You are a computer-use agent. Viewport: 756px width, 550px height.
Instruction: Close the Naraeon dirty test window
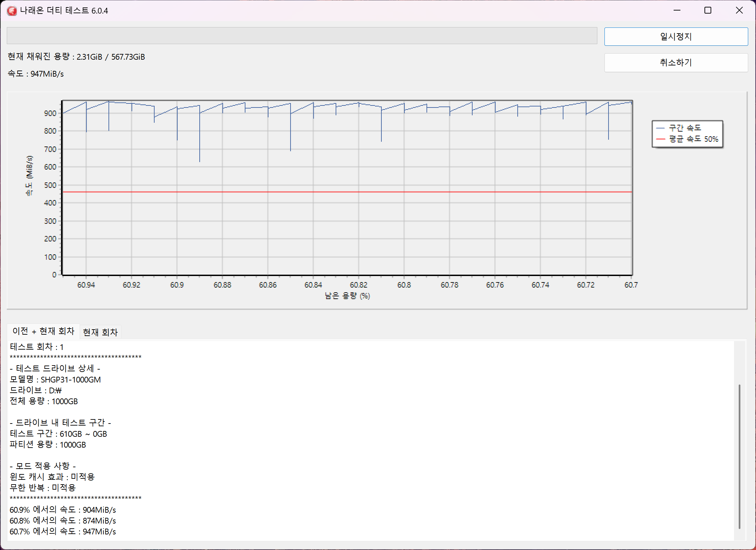pyautogui.click(x=739, y=11)
